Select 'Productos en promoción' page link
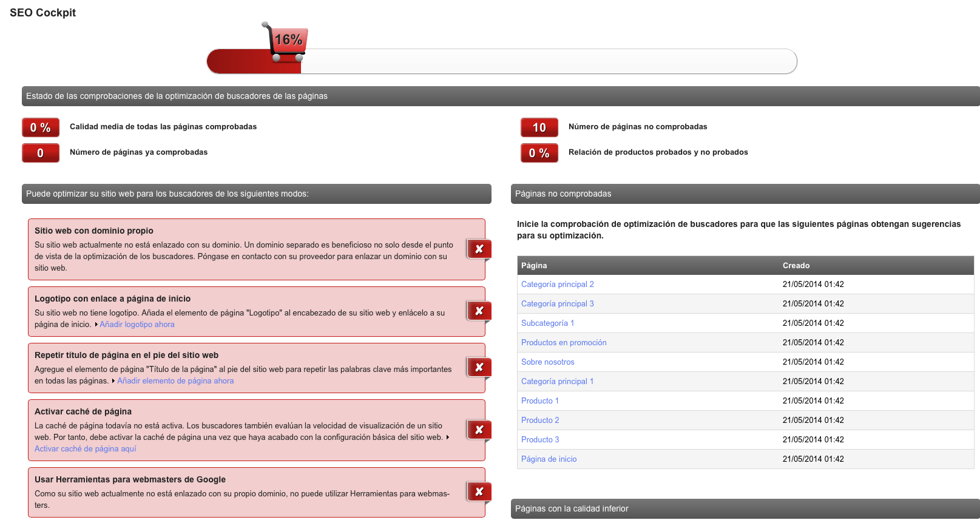 point(564,343)
